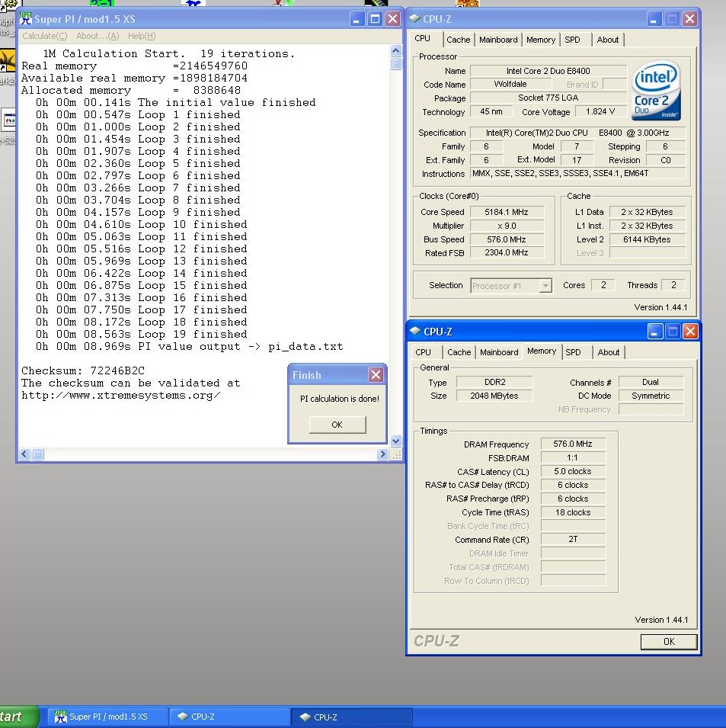Open the Calculate(C) menu
The image size is (726, 728).
tap(44, 37)
